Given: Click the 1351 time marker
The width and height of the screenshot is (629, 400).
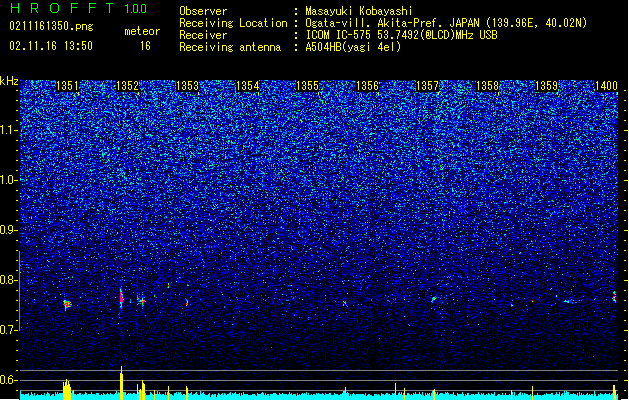Looking at the screenshot, I should 67,86.
